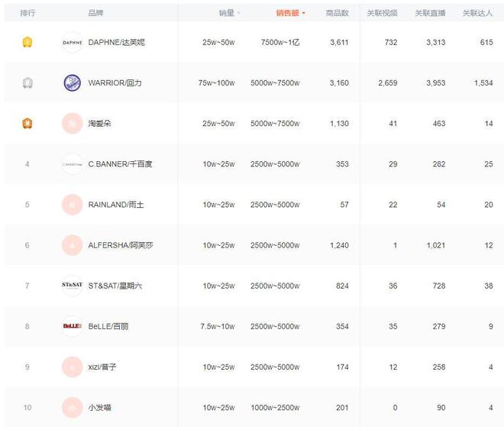Select xizi/茜子 product count 174
504x427 pixels.
click(342, 367)
